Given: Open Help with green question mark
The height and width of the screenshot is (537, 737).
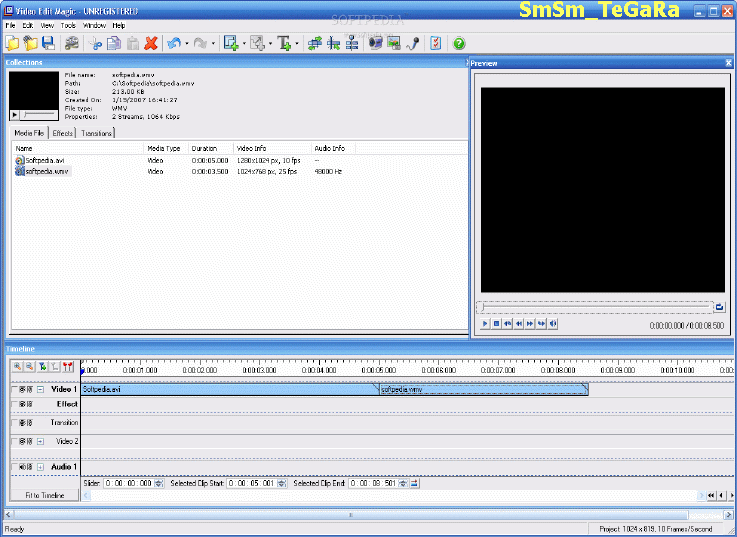Looking at the screenshot, I should point(459,44).
